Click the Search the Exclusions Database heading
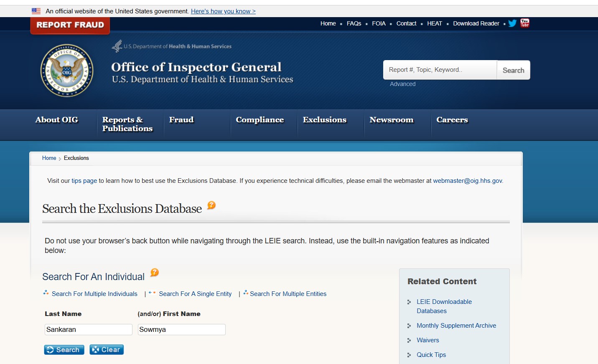 point(122,209)
